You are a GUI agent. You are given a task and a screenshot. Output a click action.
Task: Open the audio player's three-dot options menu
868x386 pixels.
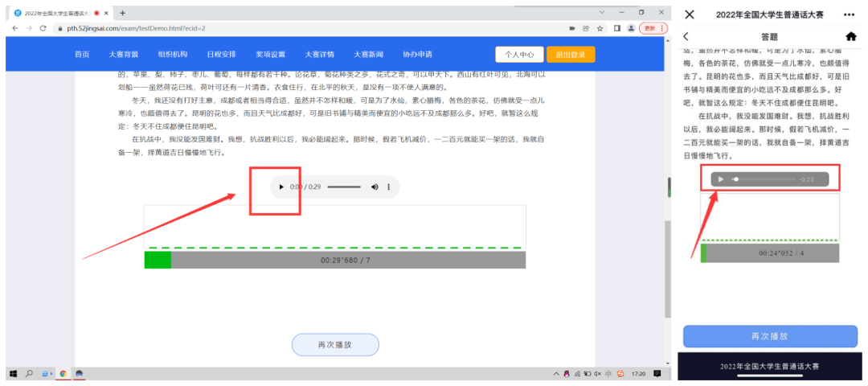pyautogui.click(x=389, y=187)
